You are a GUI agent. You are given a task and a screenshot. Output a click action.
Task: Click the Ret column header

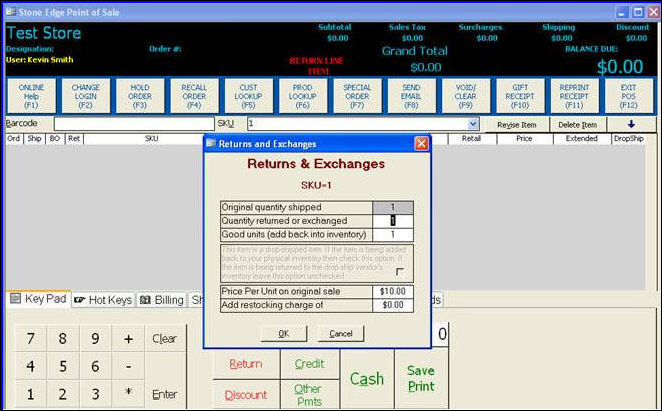tap(74, 139)
